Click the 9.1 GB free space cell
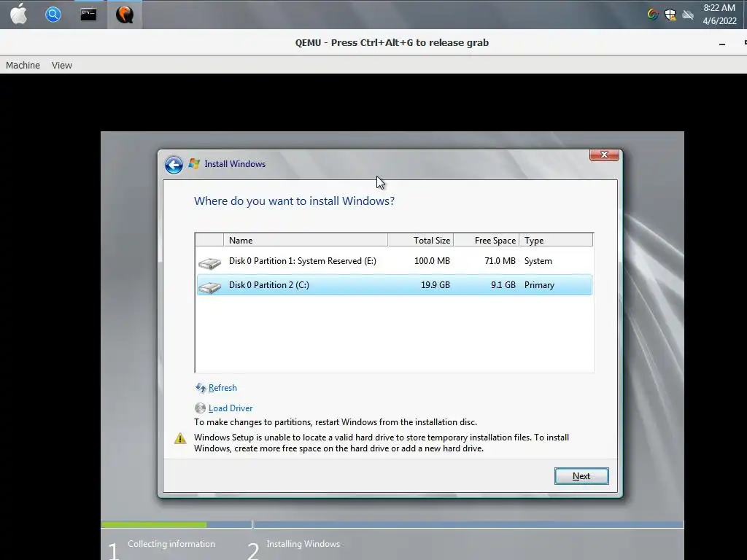The height and width of the screenshot is (560, 747). (x=503, y=285)
